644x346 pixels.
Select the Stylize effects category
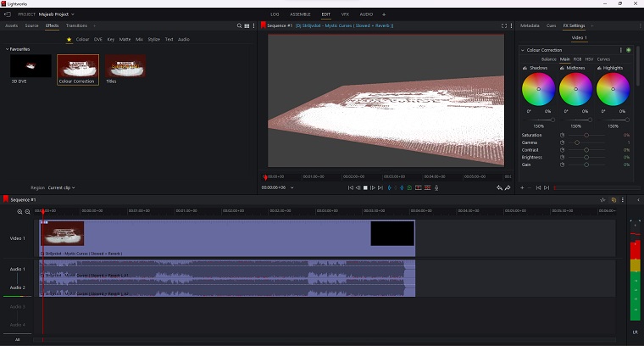click(x=154, y=40)
